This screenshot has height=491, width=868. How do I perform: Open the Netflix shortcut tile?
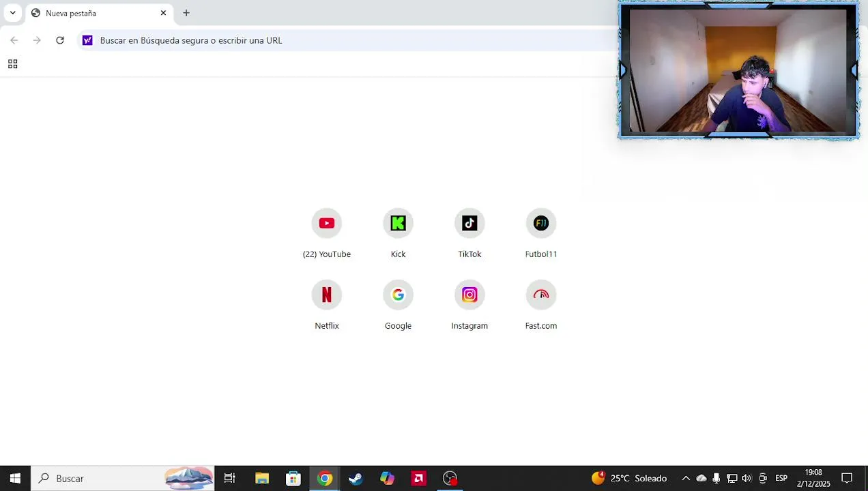click(x=326, y=305)
